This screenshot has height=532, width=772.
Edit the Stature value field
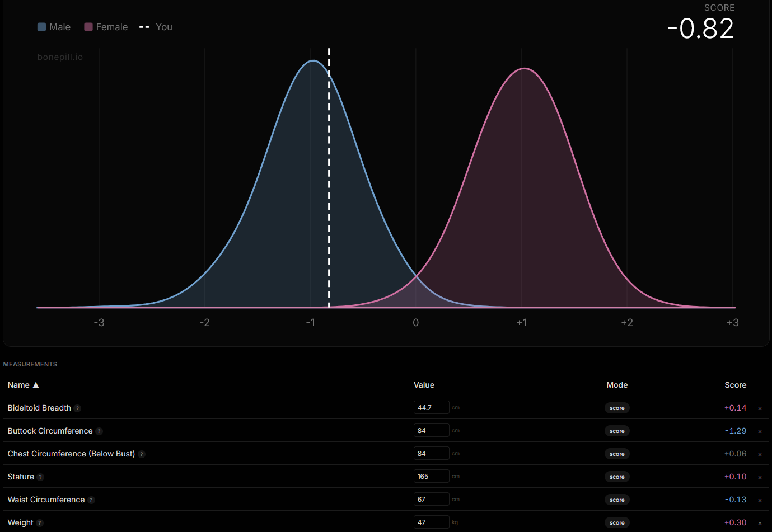coord(431,476)
